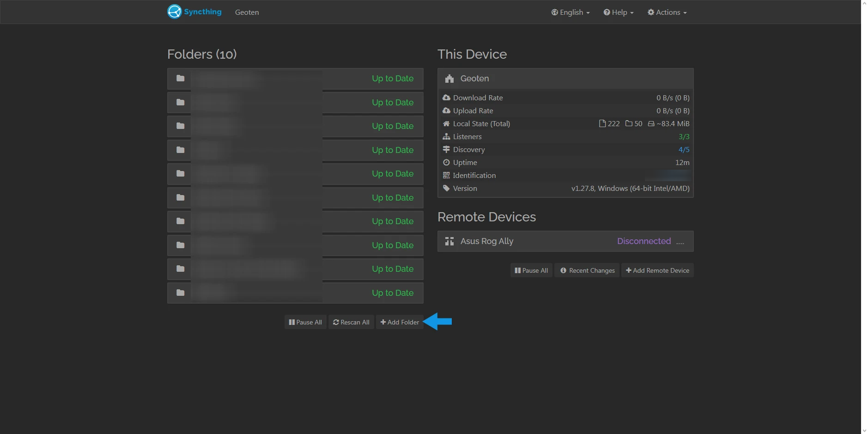
Task: Click the Add Remote Device button
Action: pyautogui.click(x=657, y=270)
